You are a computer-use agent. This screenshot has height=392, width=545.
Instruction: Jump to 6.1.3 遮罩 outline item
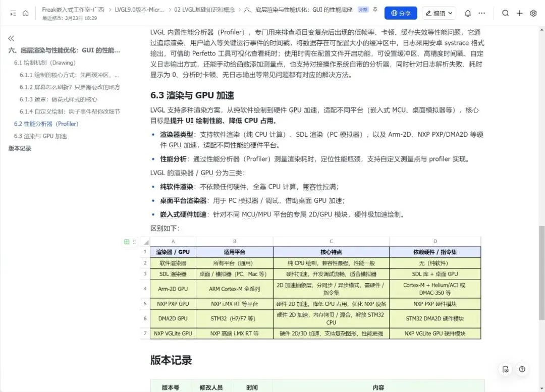pos(59,99)
